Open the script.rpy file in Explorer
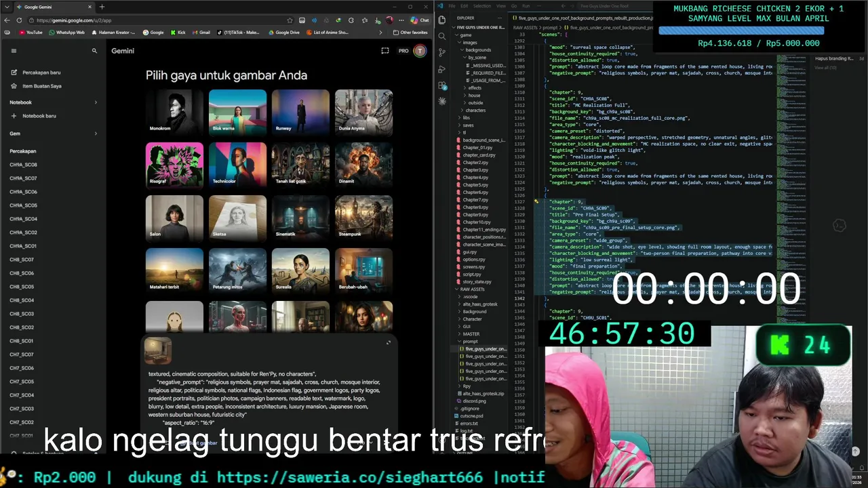Image resolution: width=868 pixels, height=488 pixels. click(x=471, y=274)
